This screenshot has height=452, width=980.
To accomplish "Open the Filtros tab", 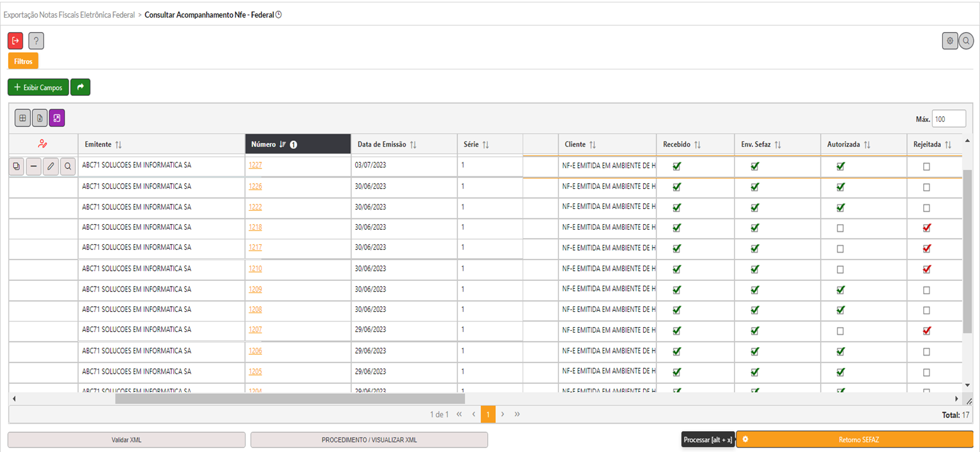I will pyautogui.click(x=23, y=61).
